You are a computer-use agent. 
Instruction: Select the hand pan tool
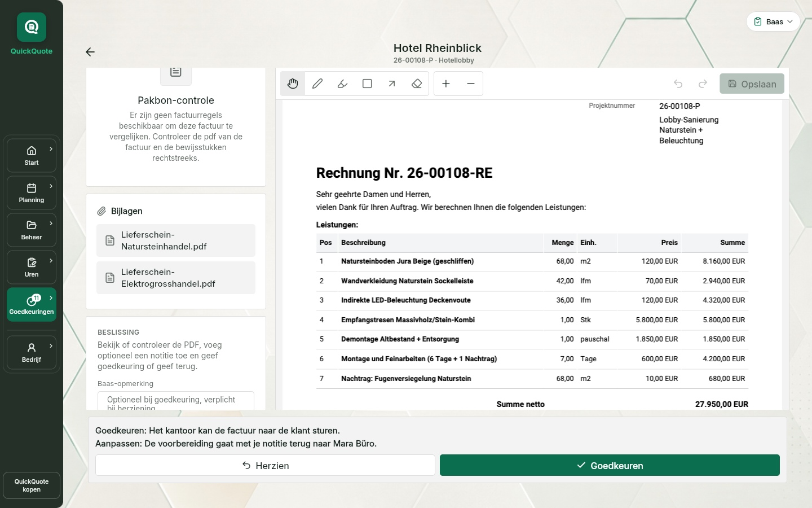tap(293, 84)
